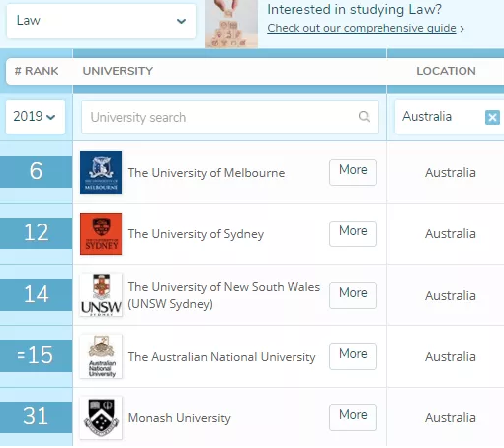The height and width of the screenshot is (448, 504).
Task: Click the Law guide promotional thumbnail
Action: [x=231, y=24]
